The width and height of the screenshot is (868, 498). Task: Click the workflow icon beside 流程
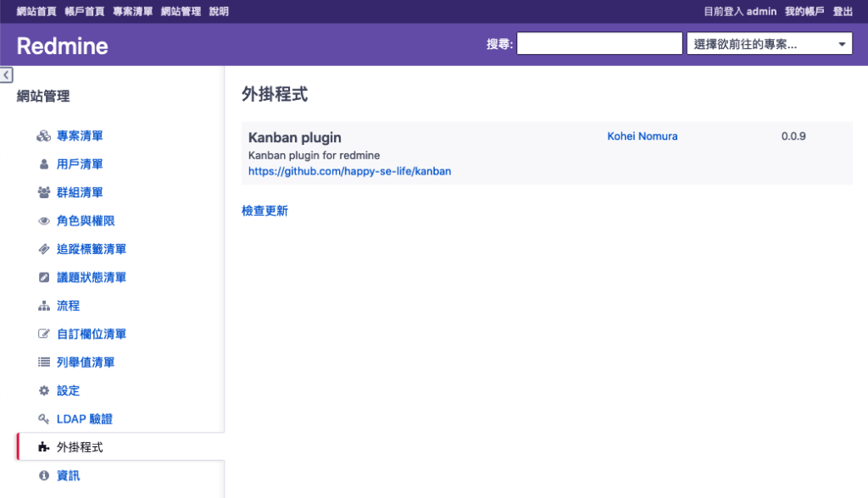[x=44, y=306]
